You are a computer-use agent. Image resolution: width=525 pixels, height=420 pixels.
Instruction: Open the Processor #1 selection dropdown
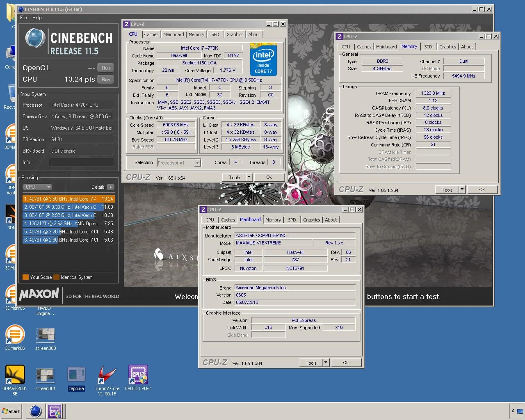pos(179,163)
